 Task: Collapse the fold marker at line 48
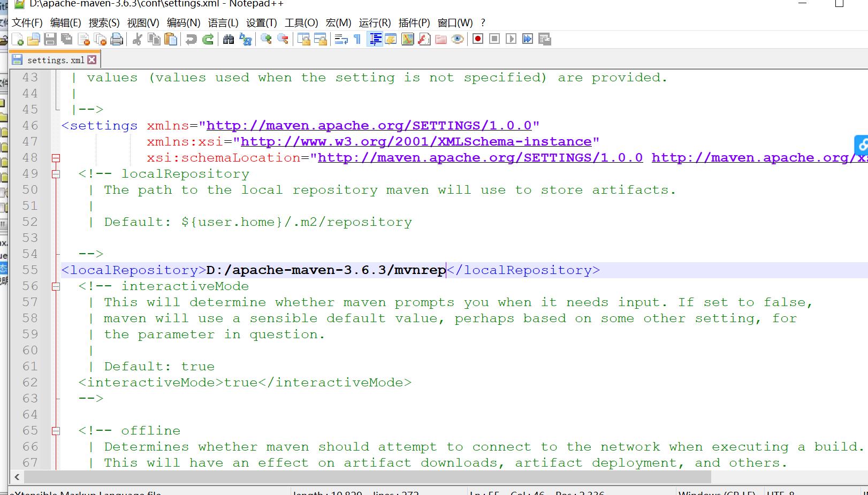(56, 158)
